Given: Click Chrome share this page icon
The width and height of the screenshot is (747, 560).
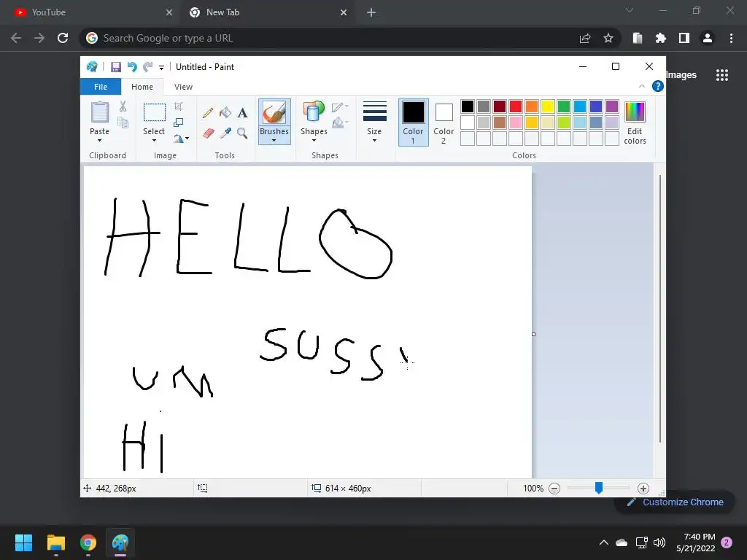Looking at the screenshot, I should tap(585, 38).
